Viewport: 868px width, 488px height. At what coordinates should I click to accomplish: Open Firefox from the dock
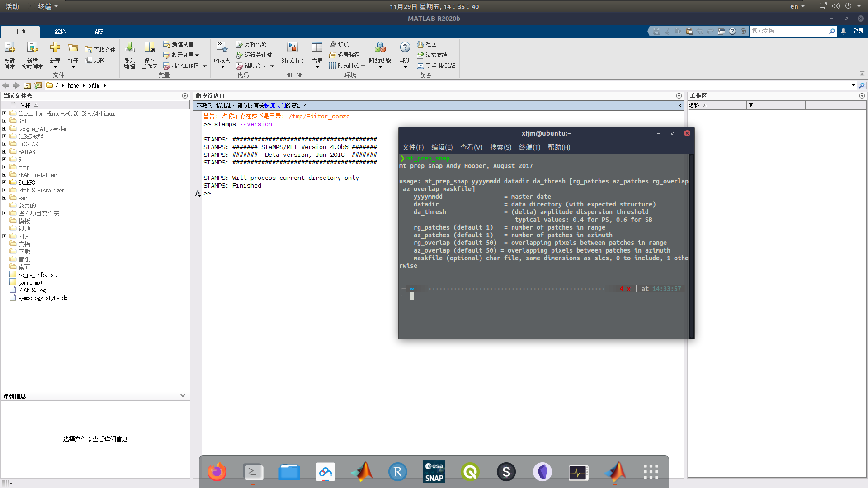[217, 472]
